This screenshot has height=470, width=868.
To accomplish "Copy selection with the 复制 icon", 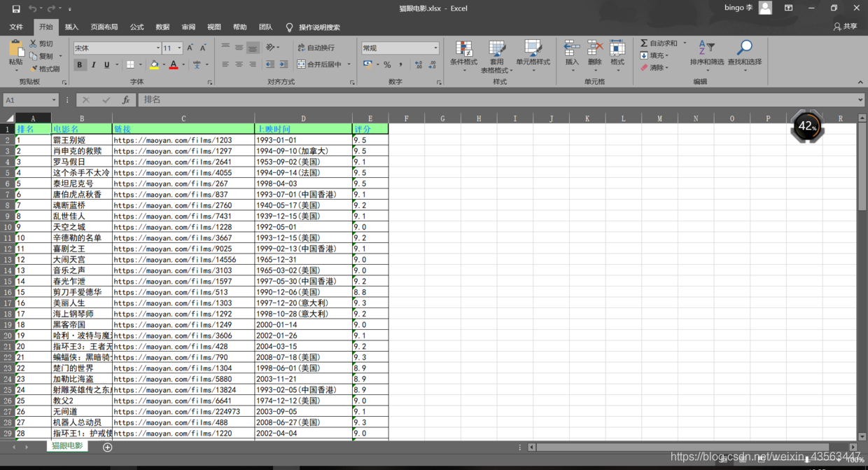I will click(34, 56).
